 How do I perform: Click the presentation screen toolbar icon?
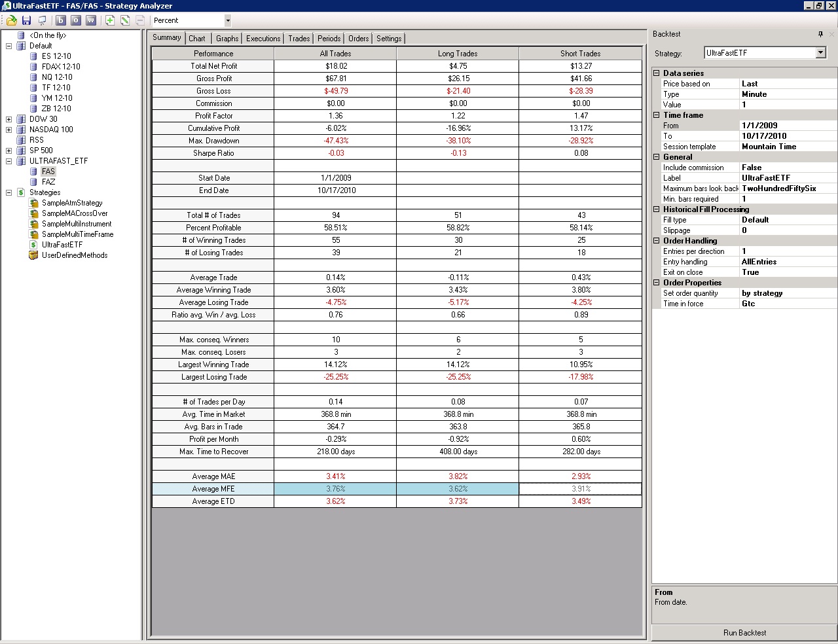[x=43, y=20]
